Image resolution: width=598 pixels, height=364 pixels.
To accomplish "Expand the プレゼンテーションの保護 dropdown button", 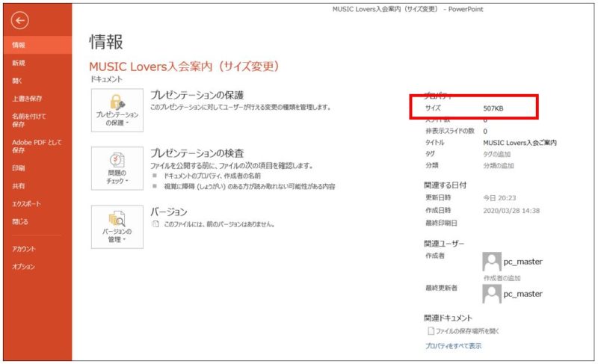I will (x=117, y=111).
